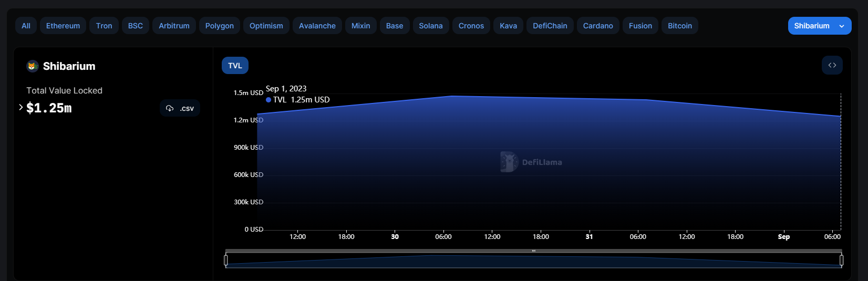Screen dimensions: 868x281
Task: Open the embed chart code icon
Action: coord(832,65)
